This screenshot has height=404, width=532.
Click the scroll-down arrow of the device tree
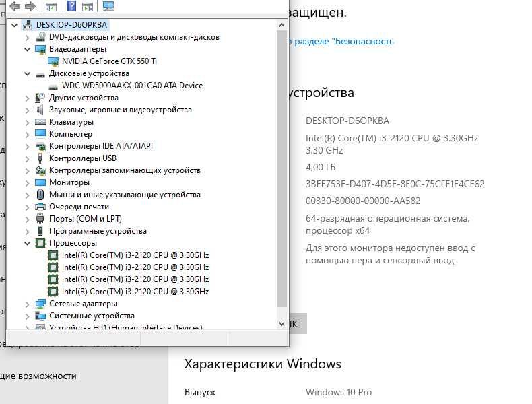coord(281,324)
